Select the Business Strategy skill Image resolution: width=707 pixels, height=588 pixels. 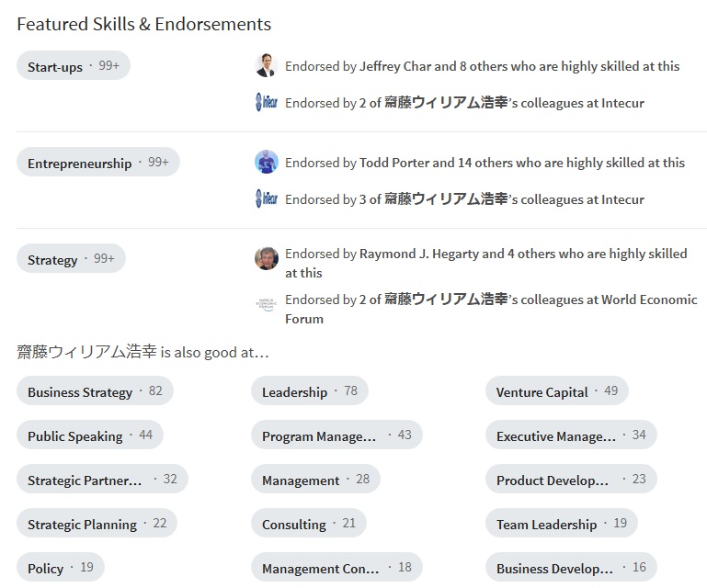[95, 391]
